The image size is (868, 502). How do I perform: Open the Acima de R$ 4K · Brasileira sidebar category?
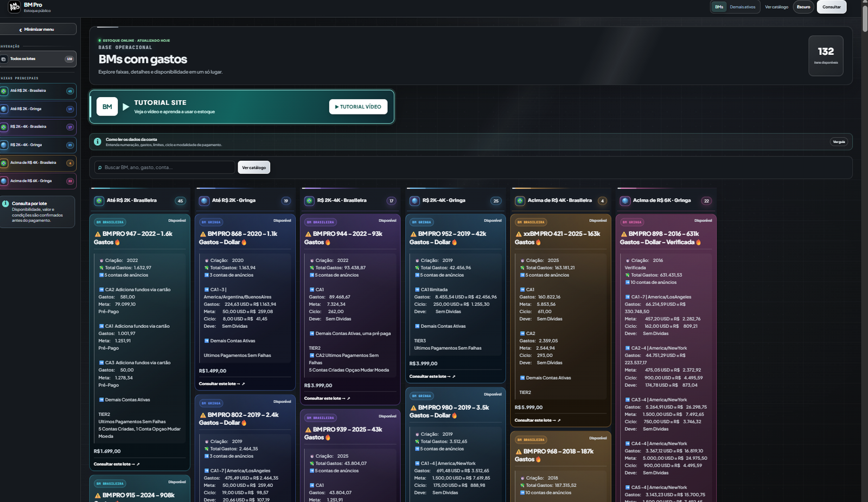tap(37, 163)
